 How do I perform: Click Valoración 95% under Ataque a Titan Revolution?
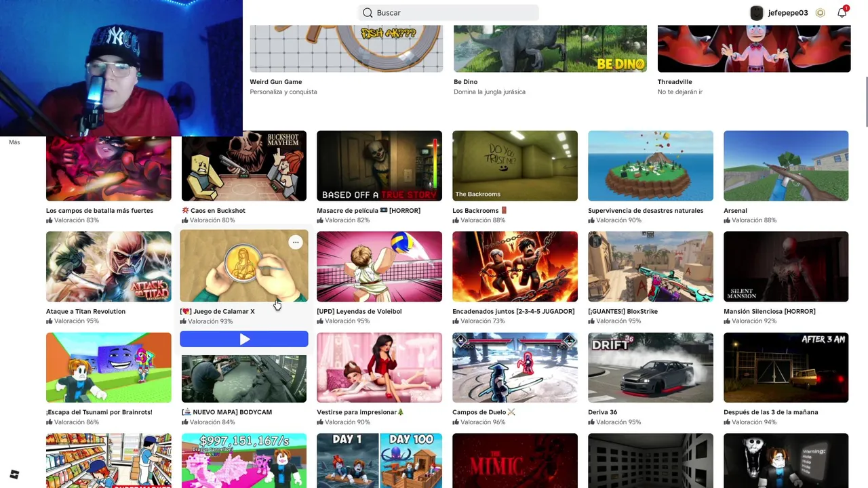73,321
